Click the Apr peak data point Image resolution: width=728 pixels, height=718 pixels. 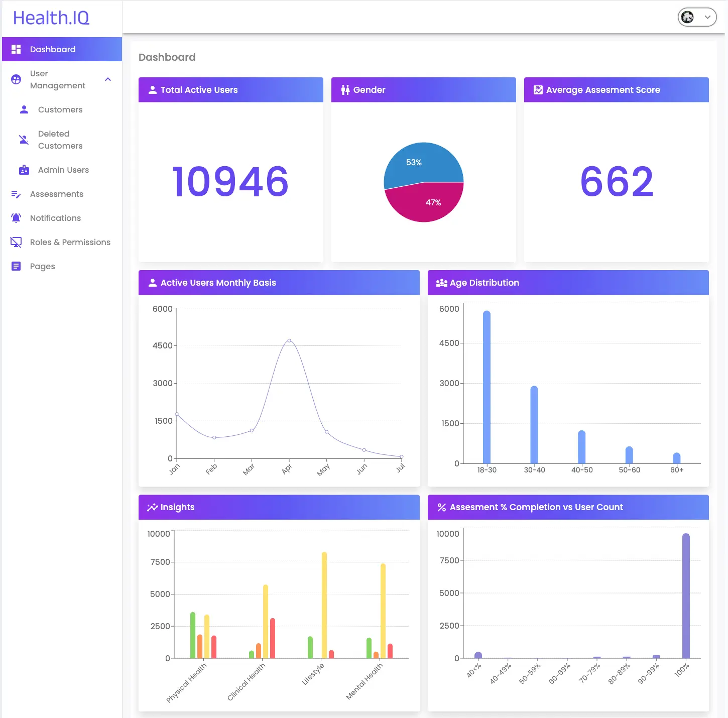[x=289, y=340]
